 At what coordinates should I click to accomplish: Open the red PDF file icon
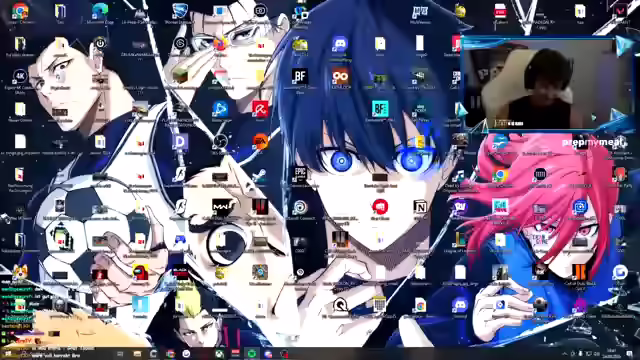[500, 11]
